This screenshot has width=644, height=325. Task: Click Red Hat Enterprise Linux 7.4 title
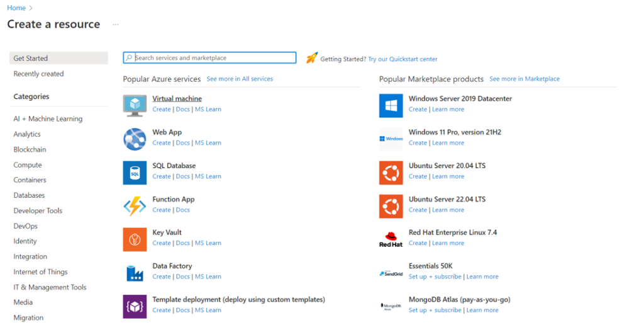[x=453, y=232]
